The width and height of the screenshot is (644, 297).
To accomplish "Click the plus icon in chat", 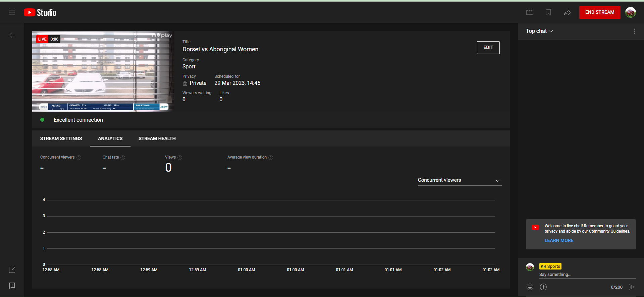I will [543, 287].
